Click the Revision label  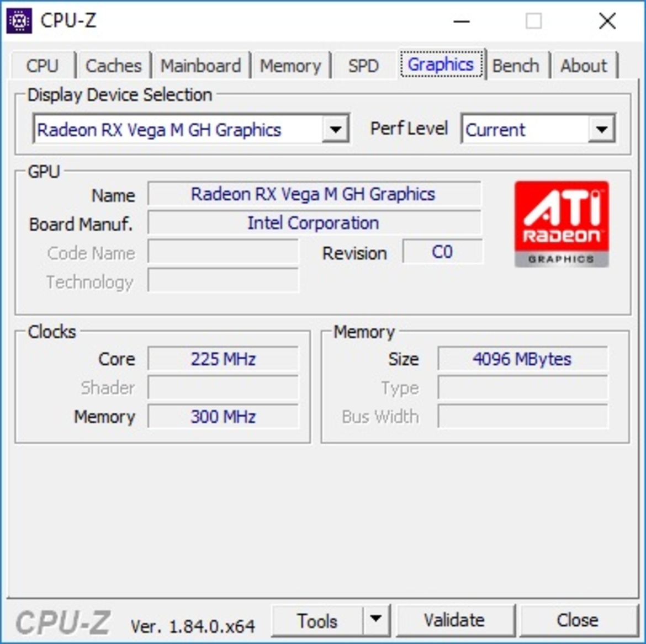coord(354,253)
